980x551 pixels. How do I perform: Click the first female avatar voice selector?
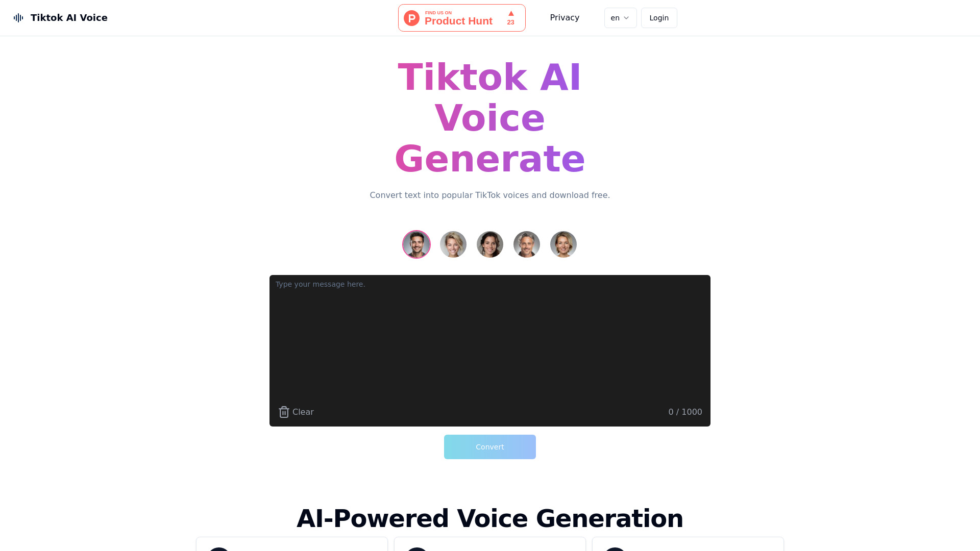[x=452, y=243]
